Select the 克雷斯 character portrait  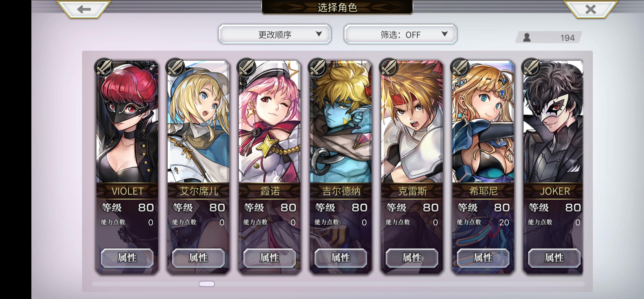(412, 122)
